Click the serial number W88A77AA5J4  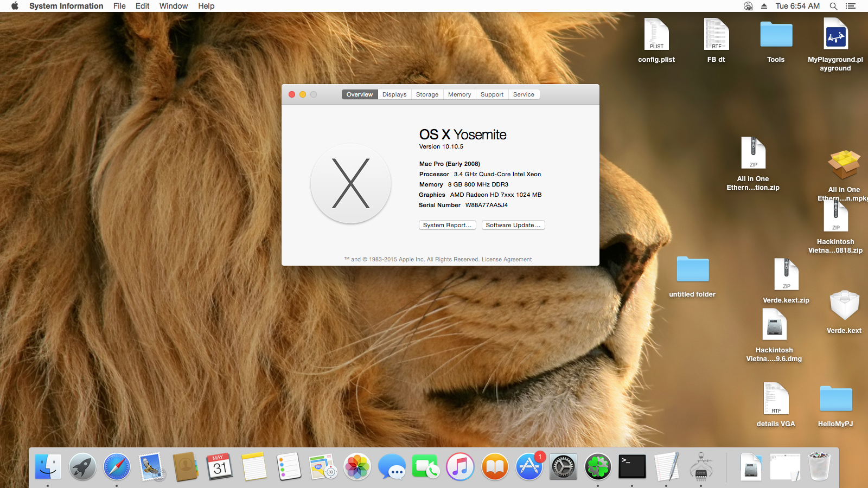[x=487, y=205]
